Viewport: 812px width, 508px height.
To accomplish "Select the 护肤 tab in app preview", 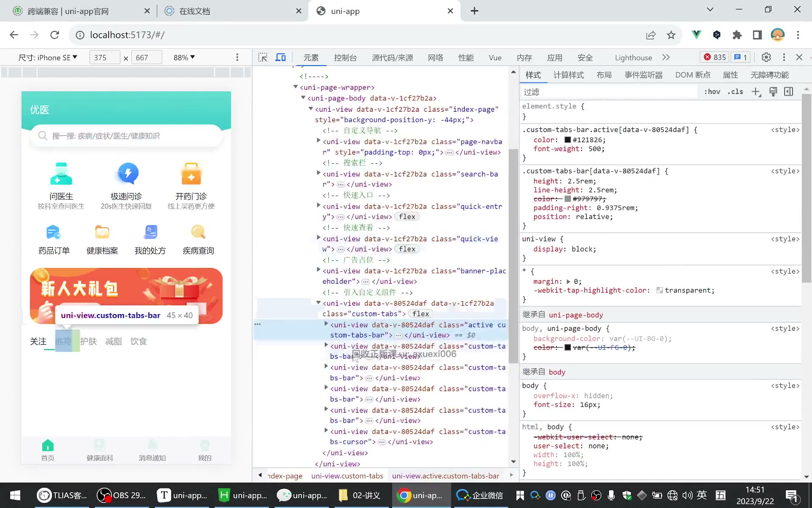I will coord(88,341).
